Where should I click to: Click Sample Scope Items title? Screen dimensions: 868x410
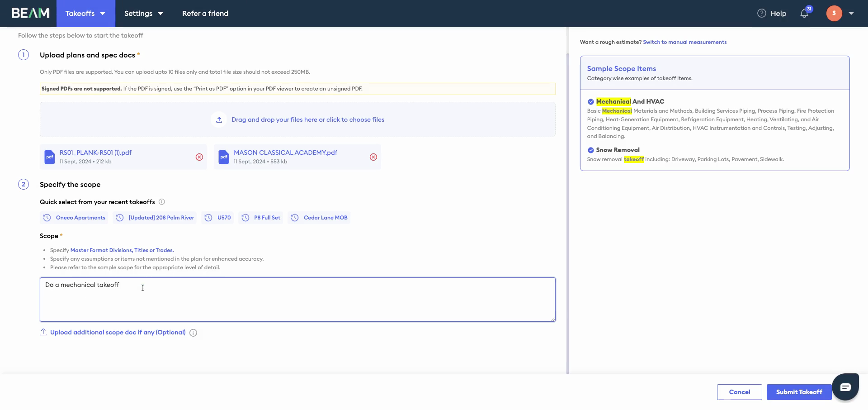(622, 69)
